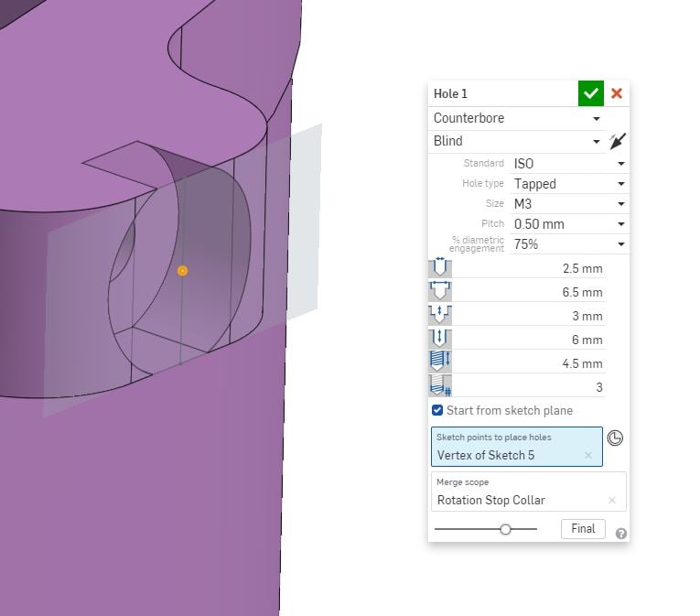Click the orange sketch vertex point on model

tap(182, 271)
